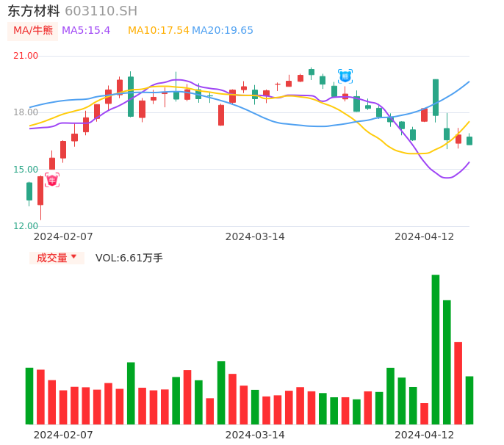Image resolution: width=504 pixels, height=445 pixels.
Task: Click the blue bear marker icon
Action: (345, 76)
